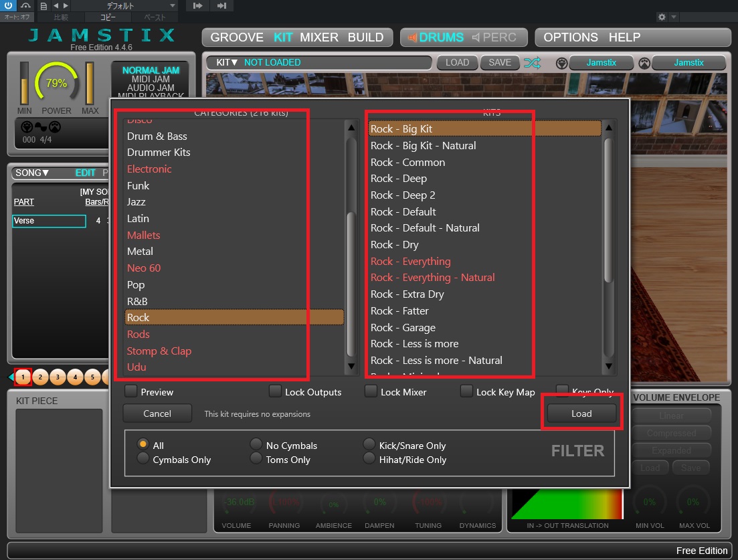Click the PERC speaker icon
This screenshot has width=738, height=560.
tap(476, 37)
